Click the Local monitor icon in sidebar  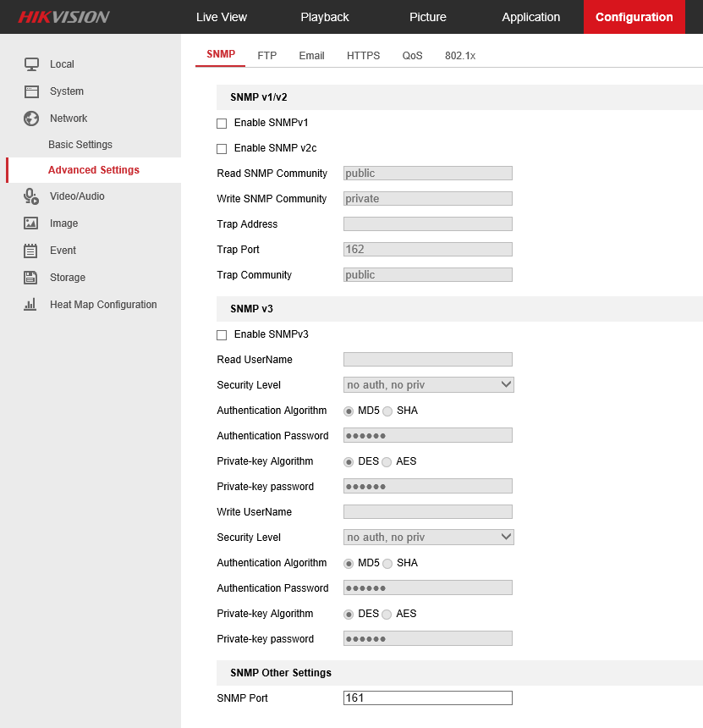coord(31,64)
